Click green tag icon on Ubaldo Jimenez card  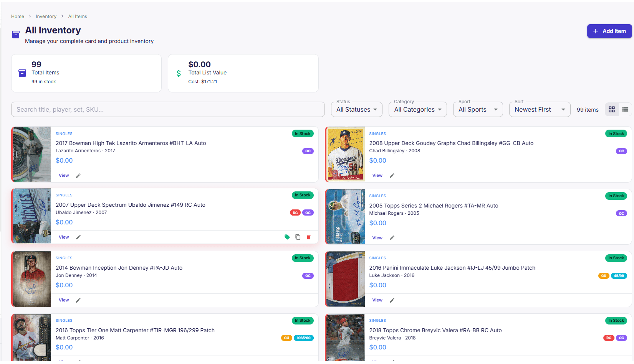[x=287, y=237]
